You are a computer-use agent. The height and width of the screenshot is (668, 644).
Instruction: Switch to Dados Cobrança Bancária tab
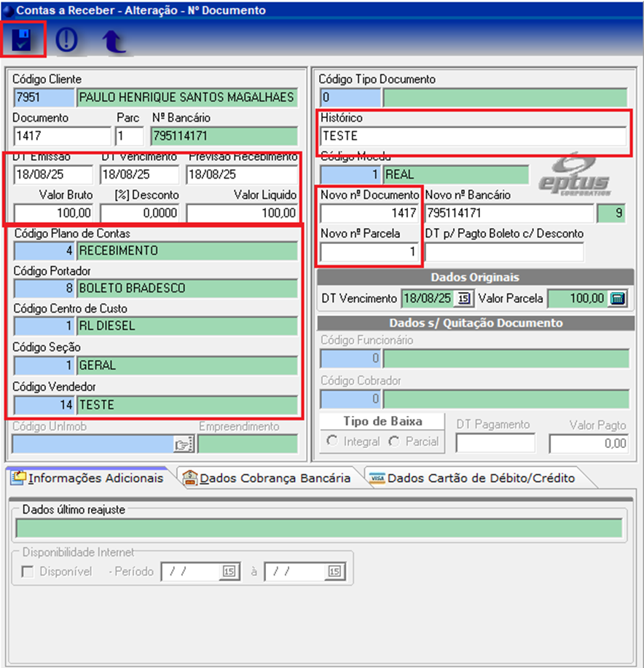coord(267,479)
